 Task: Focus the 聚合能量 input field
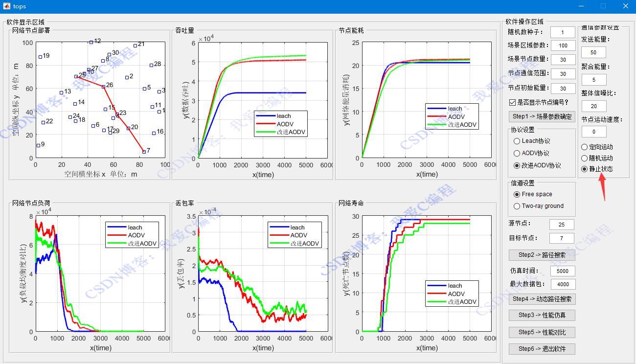pyautogui.click(x=594, y=79)
